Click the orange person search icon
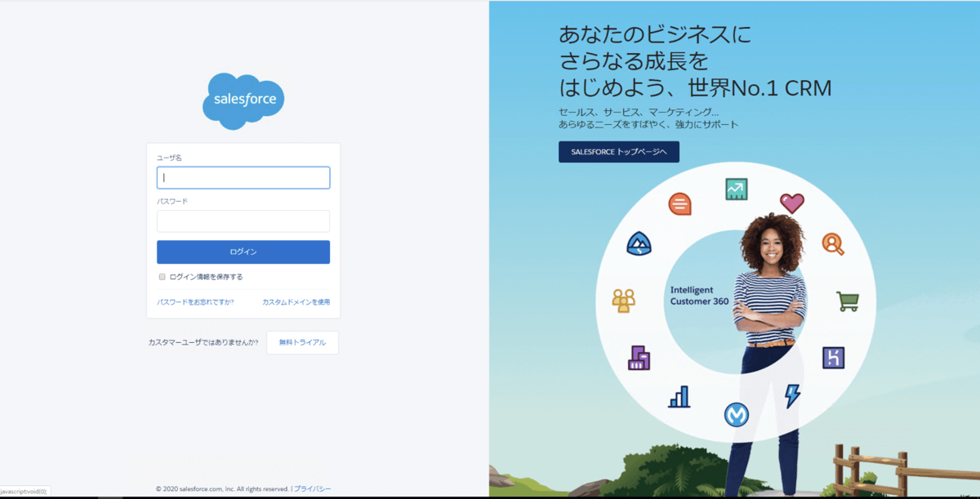This screenshot has width=980, height=499. tap(833, 243)
